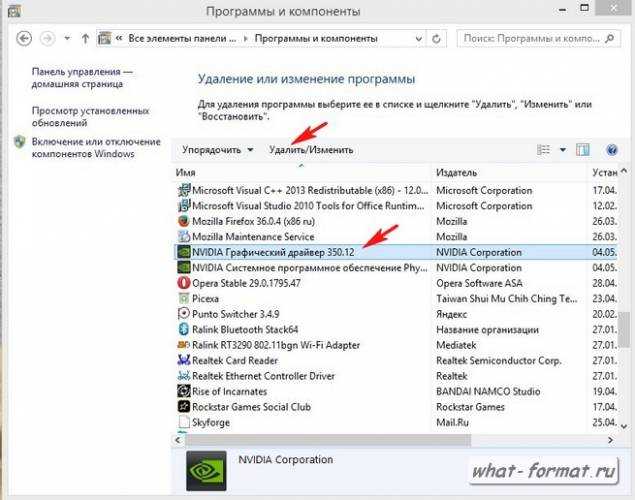The height and width of the screenshot is (500, 635).
Task: Click the search magnifier icon
Action: coord(609,38)
